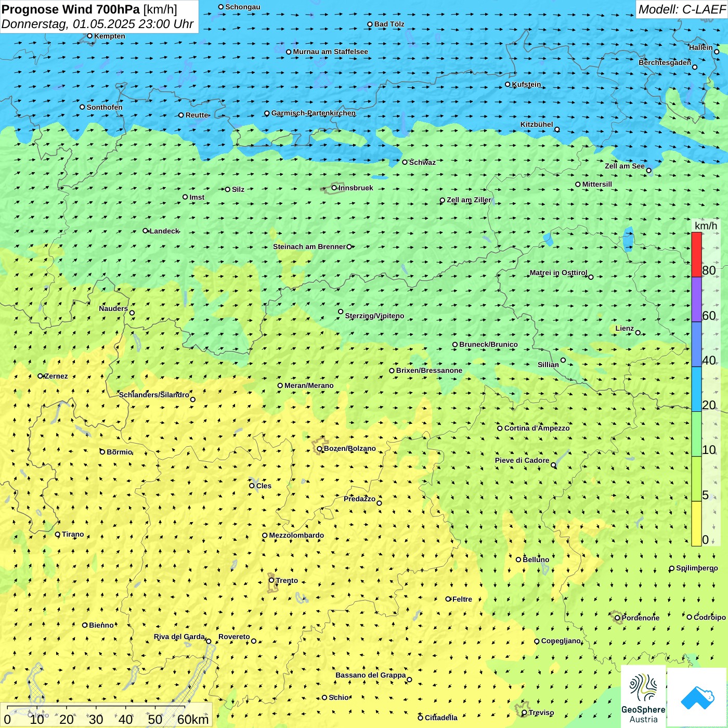Click the 'Matrei in Osttirol' label
The image size is (728, 728).
(558, 272)
